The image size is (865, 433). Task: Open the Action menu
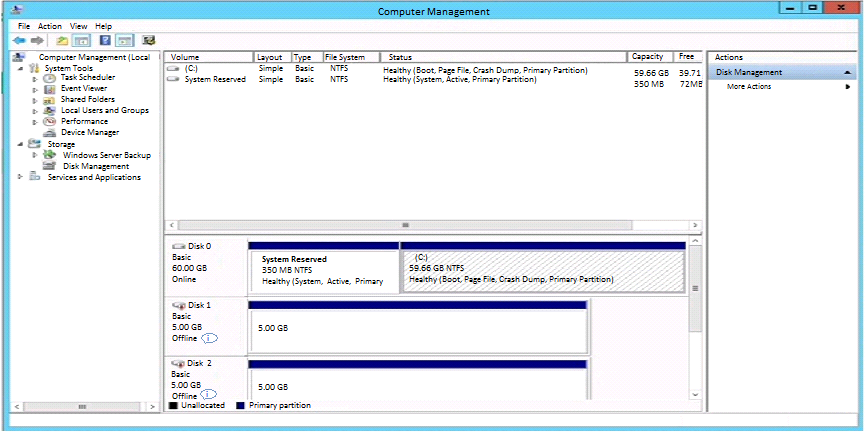point(50,26)
